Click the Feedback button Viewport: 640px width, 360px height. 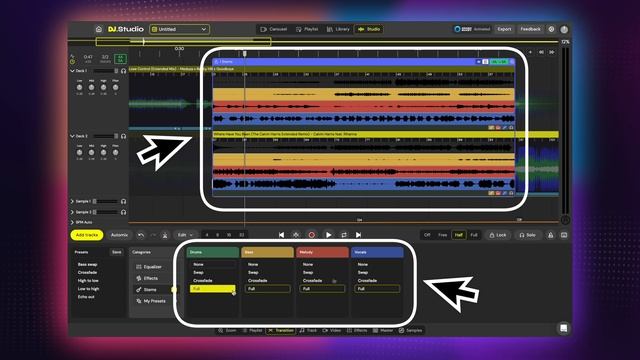point(530,29)
